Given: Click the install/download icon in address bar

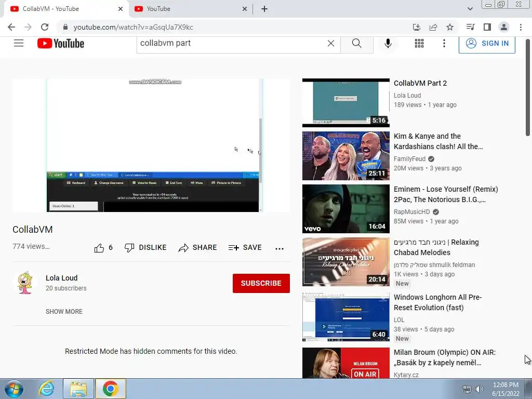Looking at the screenshot, I should (417, 27).
